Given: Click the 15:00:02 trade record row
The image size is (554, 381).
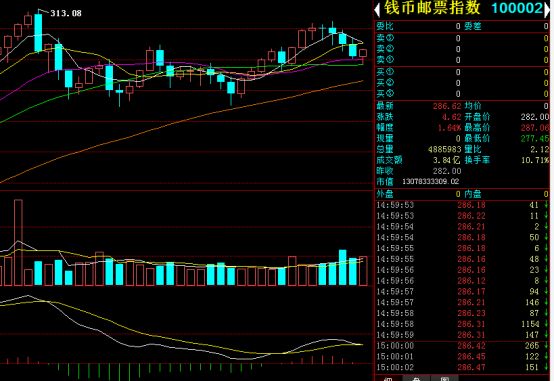Looking at the screenshot, I should (x=462, y=367).
